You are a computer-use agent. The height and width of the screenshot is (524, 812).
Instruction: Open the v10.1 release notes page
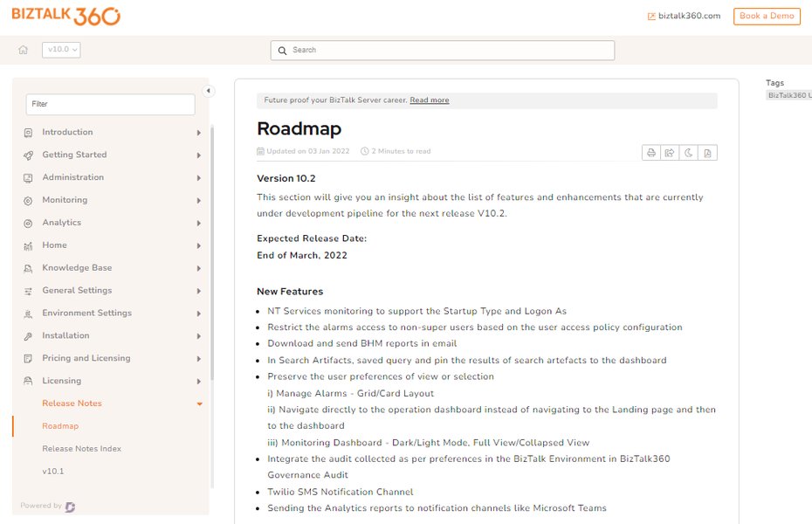(52, 472)
